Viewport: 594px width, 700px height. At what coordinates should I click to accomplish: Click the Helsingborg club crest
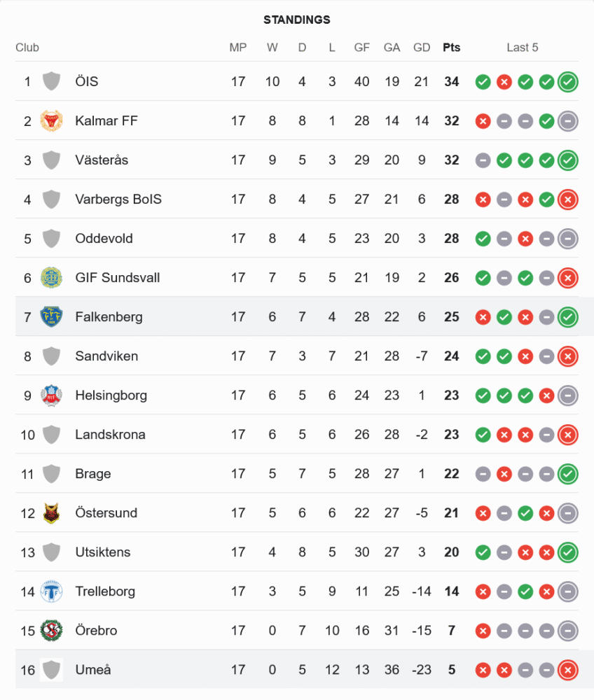(x=51, y=395)
